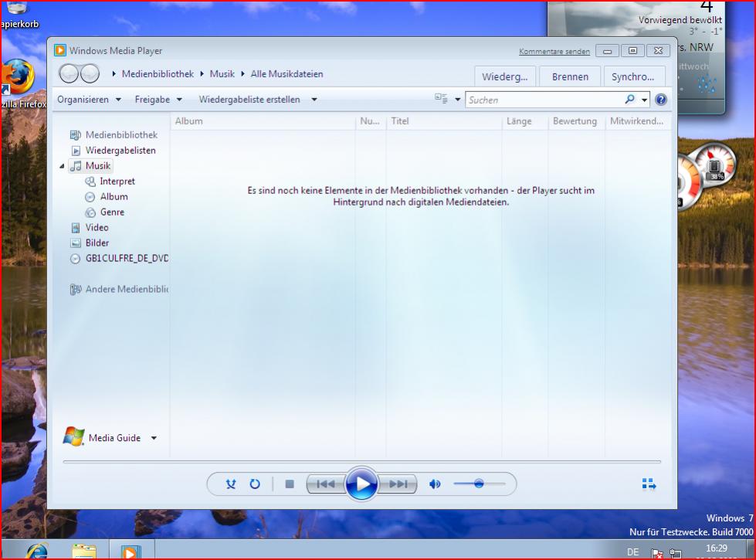This screenshot has width=756, height=560.
Task: Collapse the Musik tree node
Action: click(62, 166)
